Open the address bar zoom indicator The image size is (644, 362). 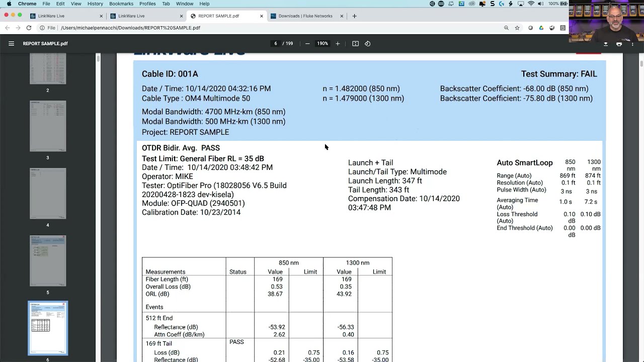[x=506, y=28]
